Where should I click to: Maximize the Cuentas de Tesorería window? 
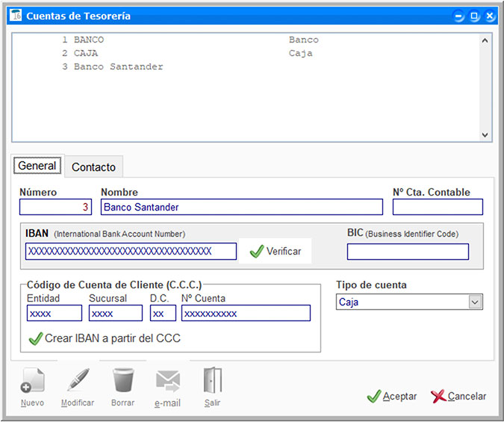coord(474,16)
